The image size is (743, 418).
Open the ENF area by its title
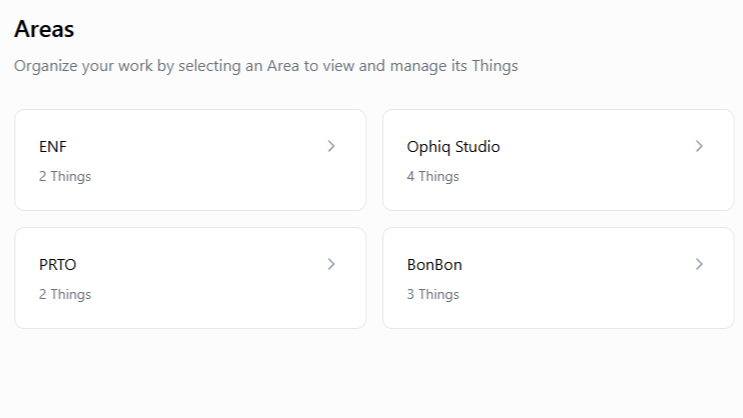[x=53, y=147]
